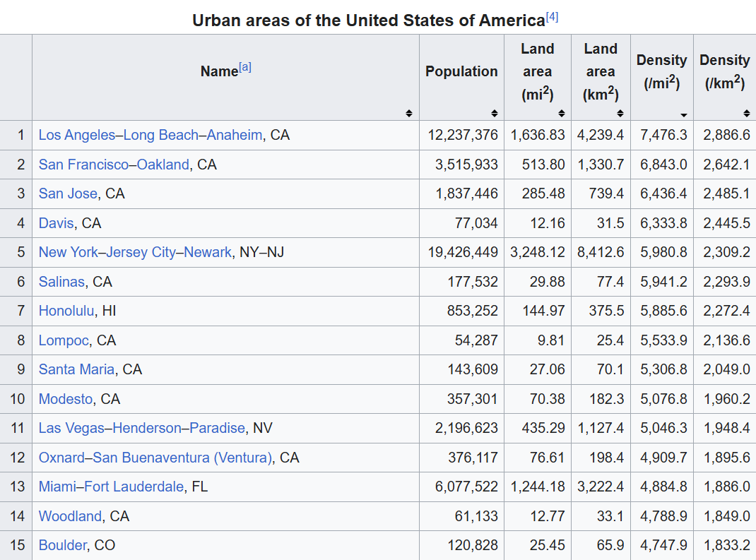Click Boulder population 120,828
The width and height of the screenshot is (756, 560).
point(473,545)
